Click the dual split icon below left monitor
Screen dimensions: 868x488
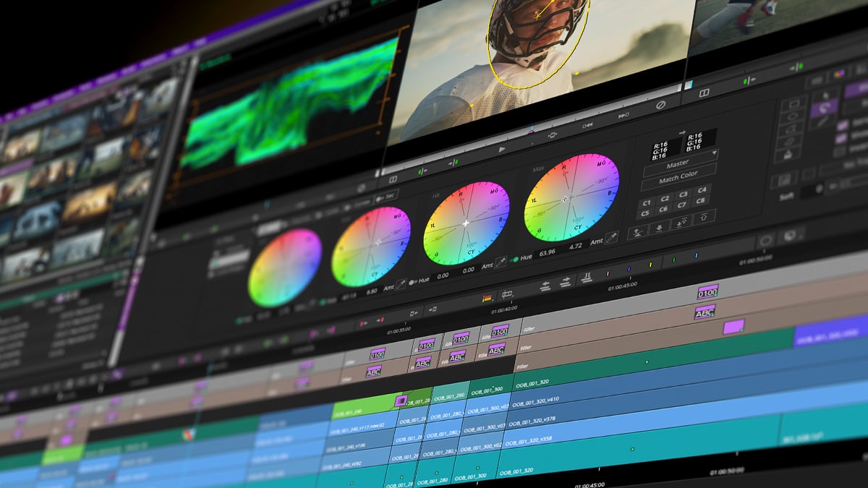[393, 179]
